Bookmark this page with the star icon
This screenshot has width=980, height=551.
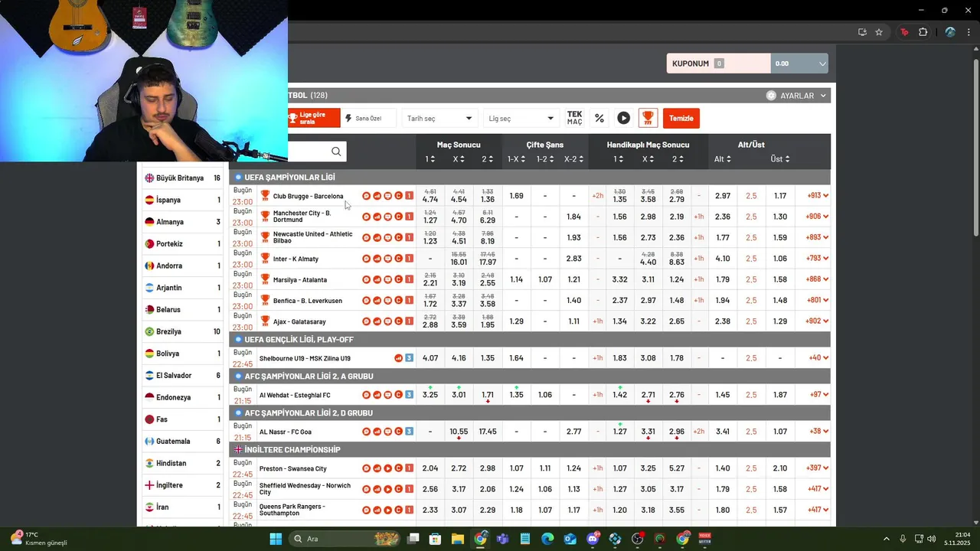[879, 32]
